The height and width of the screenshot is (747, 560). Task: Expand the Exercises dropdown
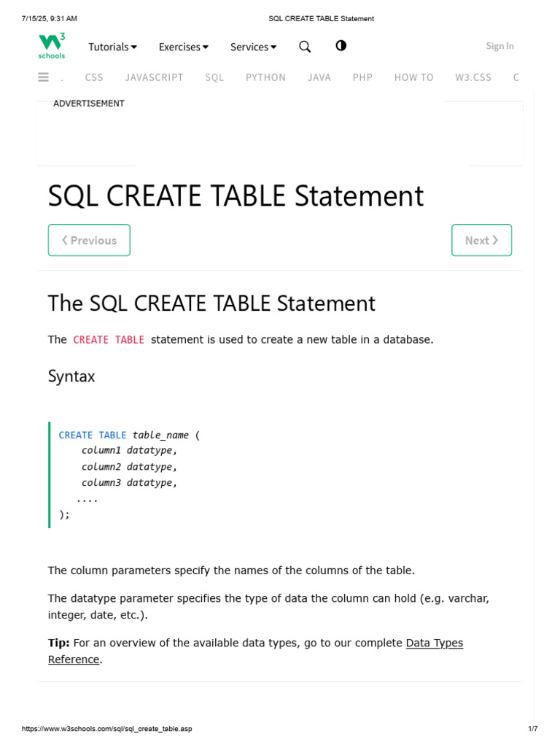click(x=183, y=47)
